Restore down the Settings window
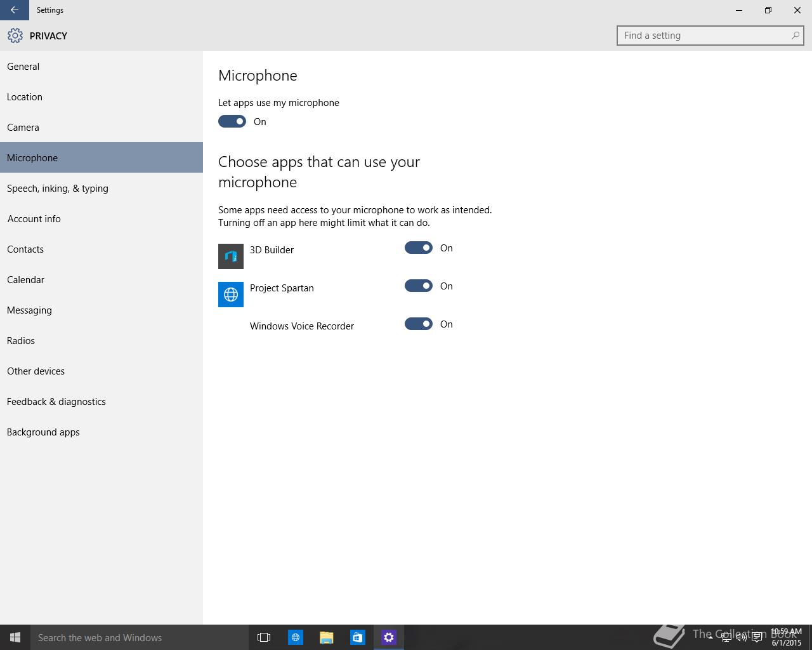The height and width of the screenshot is (650, 812). pyautogui.click(x=768, y=10)
